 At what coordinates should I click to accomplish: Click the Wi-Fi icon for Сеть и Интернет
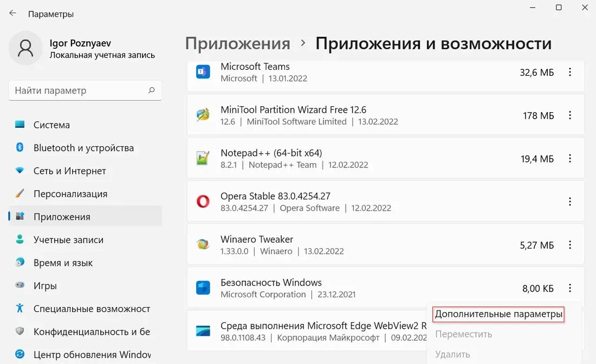(x=20, y=170)
